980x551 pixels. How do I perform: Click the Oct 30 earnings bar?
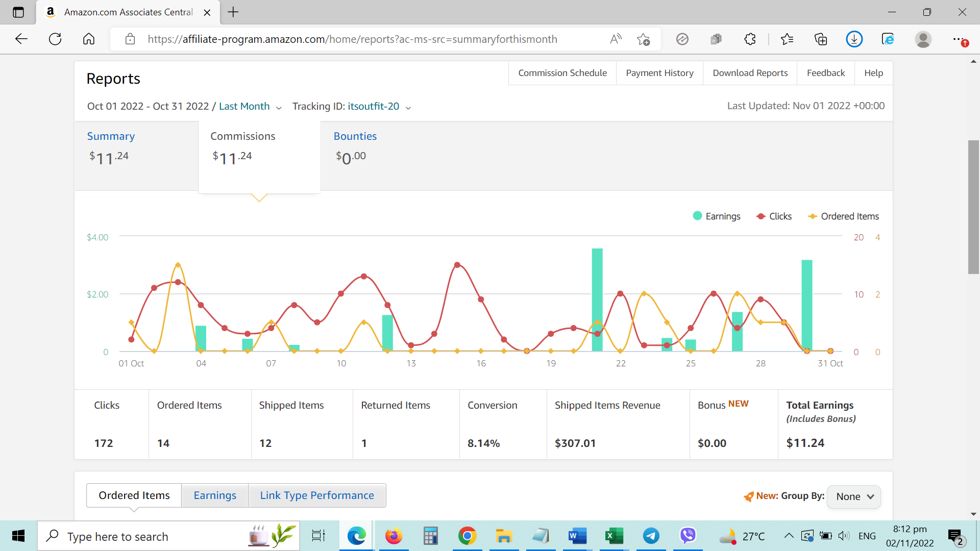point(806,306)
